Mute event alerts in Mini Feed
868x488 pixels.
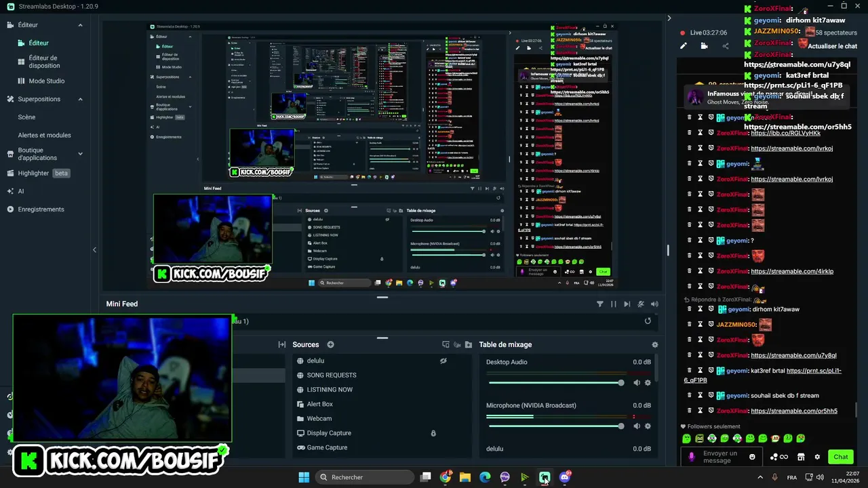click(641, 304)
